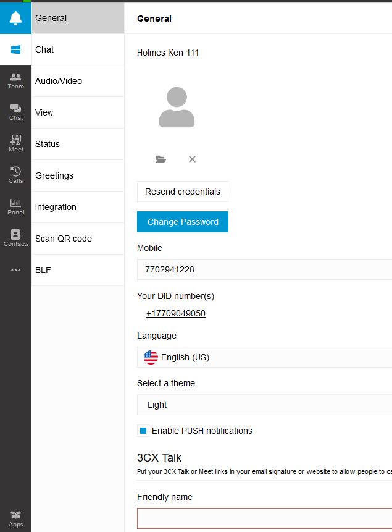Image resolution: width=392 pixels, height=532 pixels.
Task: Open Chat from the dark sidebar
Action: (x=15, y=112)
